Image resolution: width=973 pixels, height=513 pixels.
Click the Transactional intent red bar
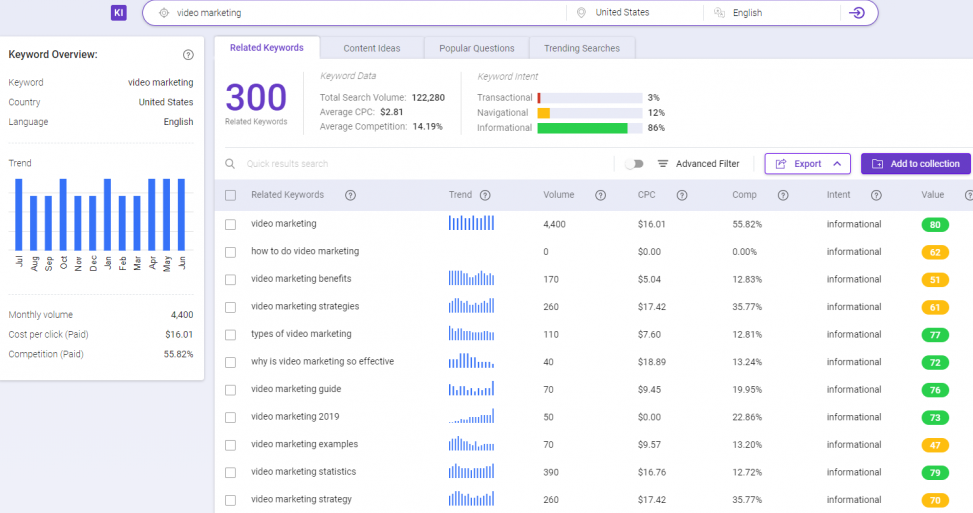(539, 97)
